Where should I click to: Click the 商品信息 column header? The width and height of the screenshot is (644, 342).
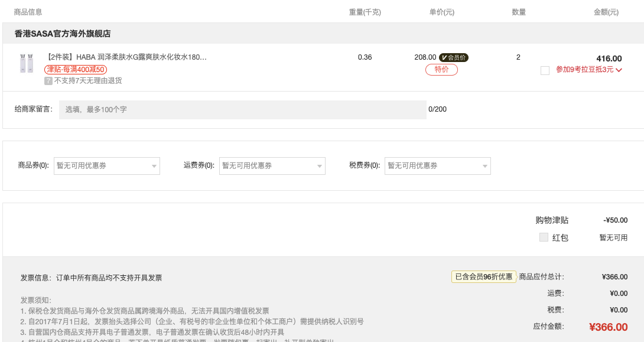(28, 12)
